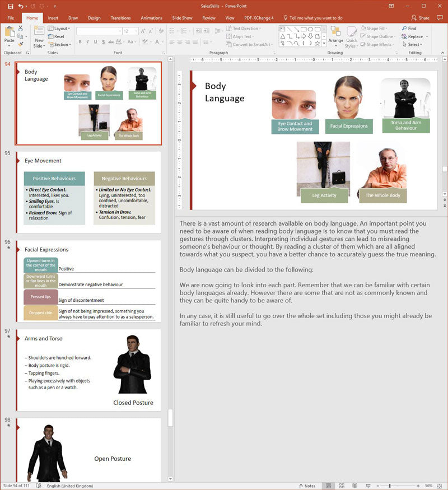This screenshot has height=490, width=448.
Task: Switch to Slide Sorter view
Action: [x=342, y=486]
